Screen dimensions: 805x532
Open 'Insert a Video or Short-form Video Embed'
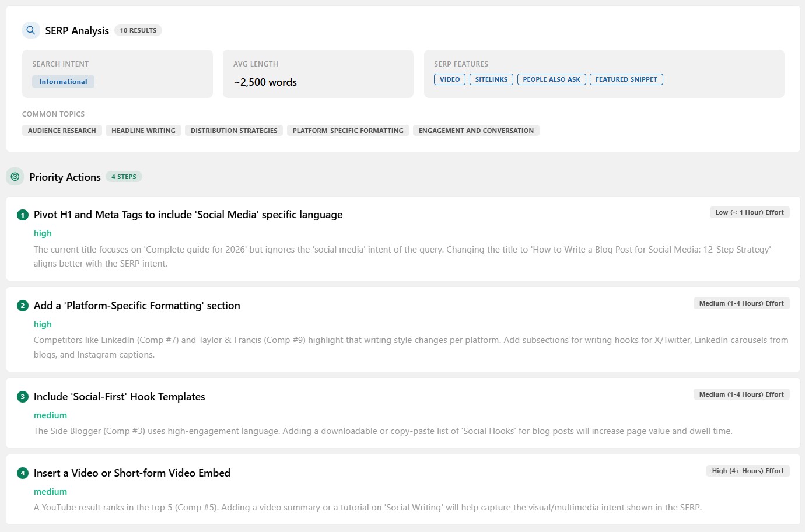pos(132,473)
